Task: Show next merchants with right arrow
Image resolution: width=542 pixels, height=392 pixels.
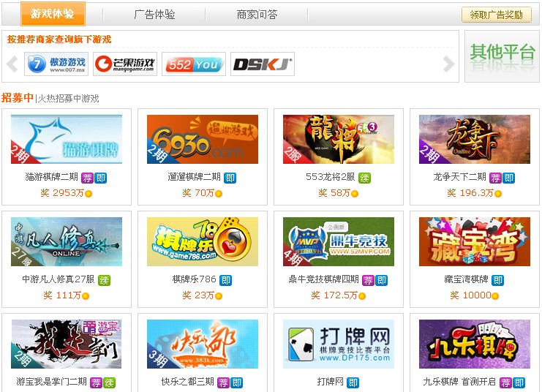Action: [x=448, y=64]
